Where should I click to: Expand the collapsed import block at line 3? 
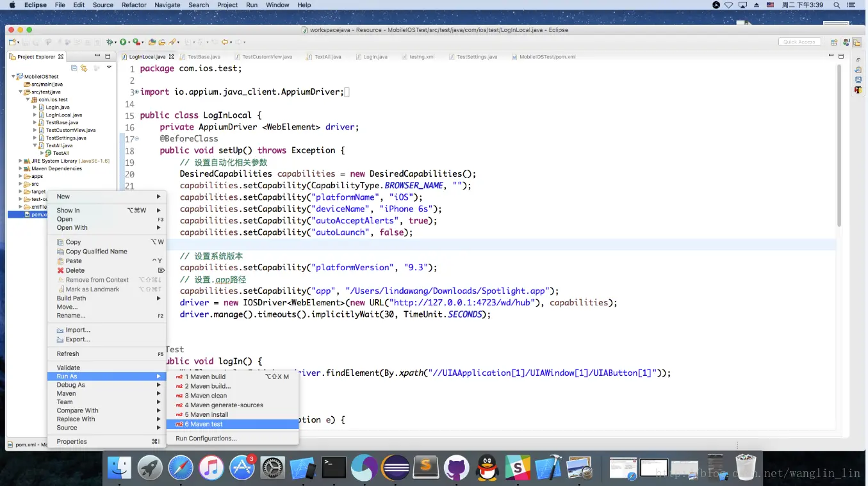136,92
